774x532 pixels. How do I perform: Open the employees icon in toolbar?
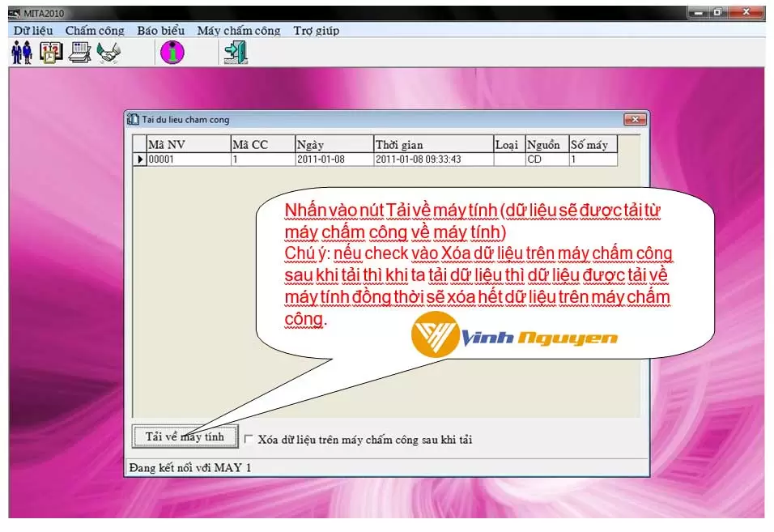click(x=22, y=53)
